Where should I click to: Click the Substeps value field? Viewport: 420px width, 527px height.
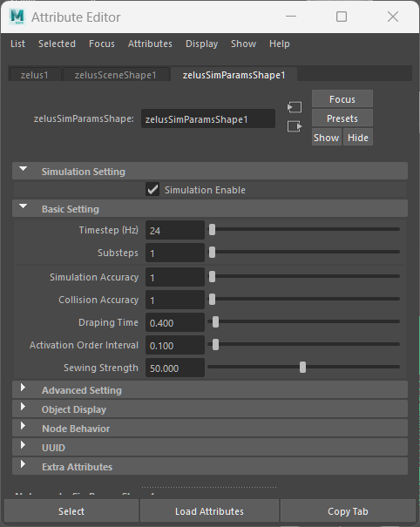click(175, 253)
